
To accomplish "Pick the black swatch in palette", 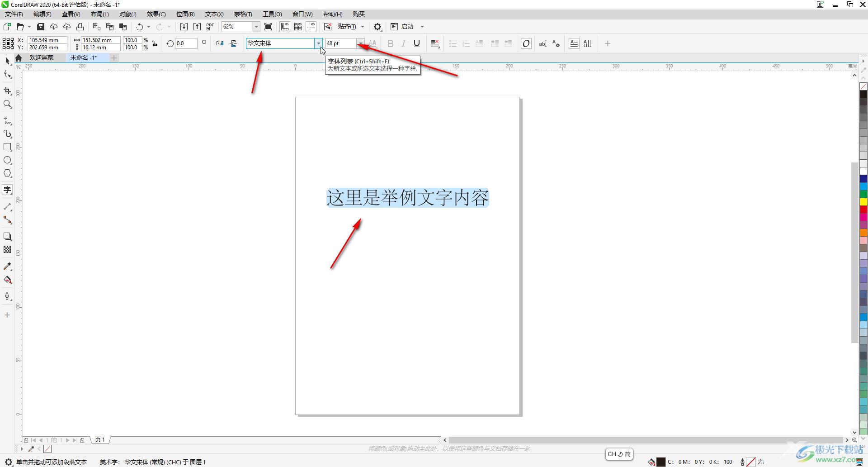I will coord(863,94).
